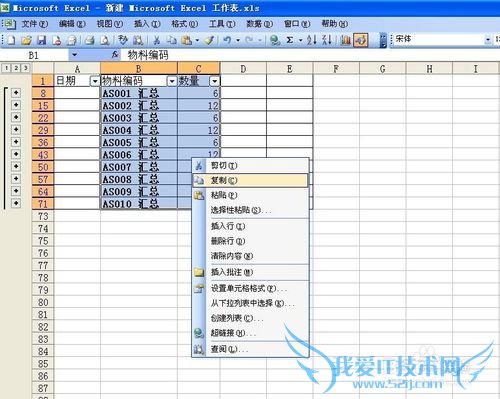This screenshot has width=500, height=399.
Task: Click the Print icon in toolbar
Action: point(89,40)
